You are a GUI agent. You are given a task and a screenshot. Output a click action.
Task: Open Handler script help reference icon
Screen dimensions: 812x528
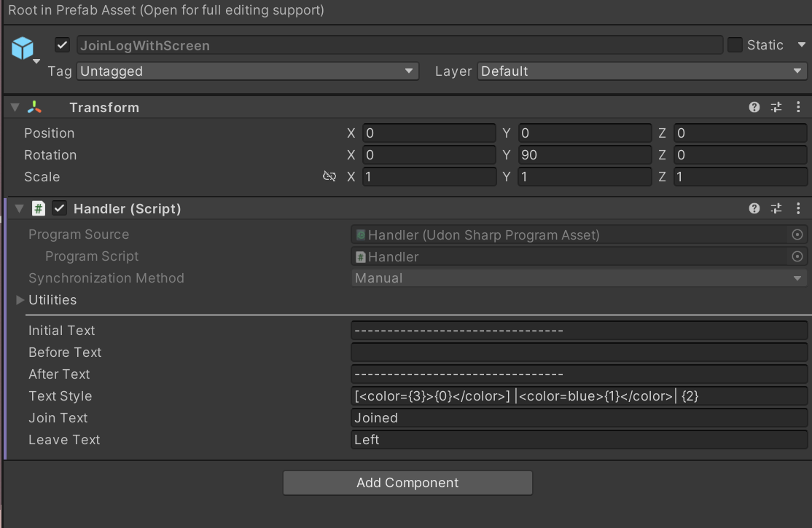(754, 208)
